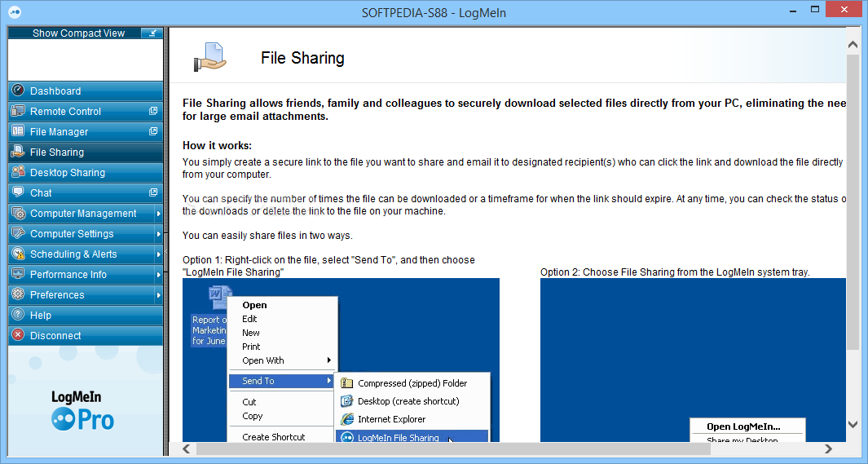Click the Remote Control monitor icon

click(18, 111)
